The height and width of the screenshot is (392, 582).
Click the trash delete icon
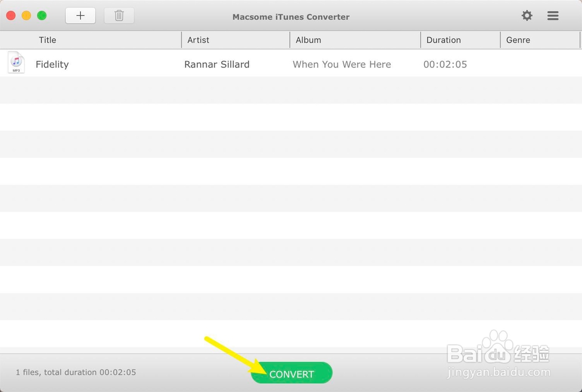click(x=119, y=16)
